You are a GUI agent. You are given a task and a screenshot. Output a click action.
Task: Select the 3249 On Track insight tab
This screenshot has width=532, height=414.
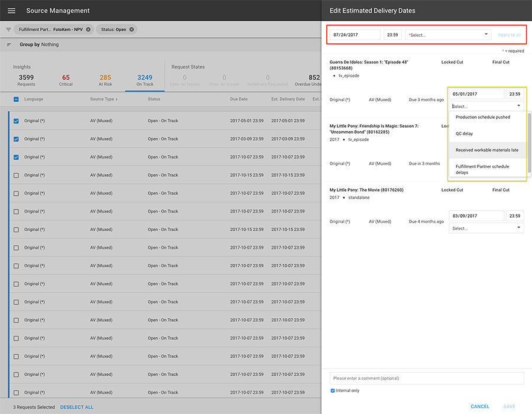click(x=145, y=80)
